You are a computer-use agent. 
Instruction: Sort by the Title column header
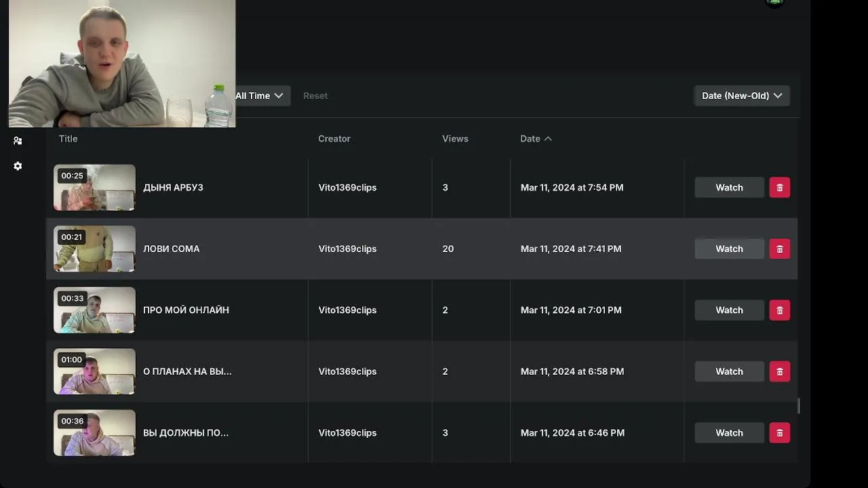68,139
